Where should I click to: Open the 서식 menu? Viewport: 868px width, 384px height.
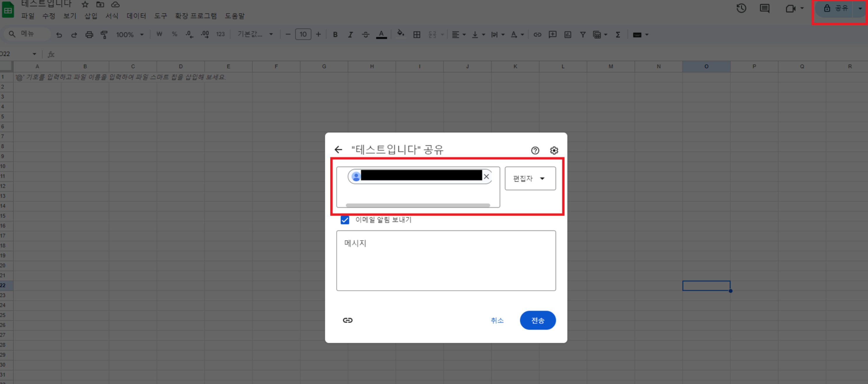coord(112,16)
